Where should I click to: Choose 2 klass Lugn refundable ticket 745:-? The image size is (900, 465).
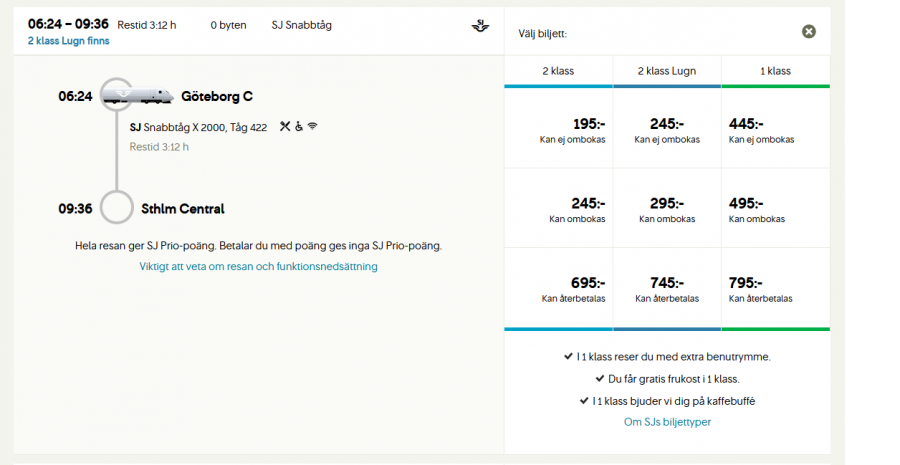[x=666, y=289]
